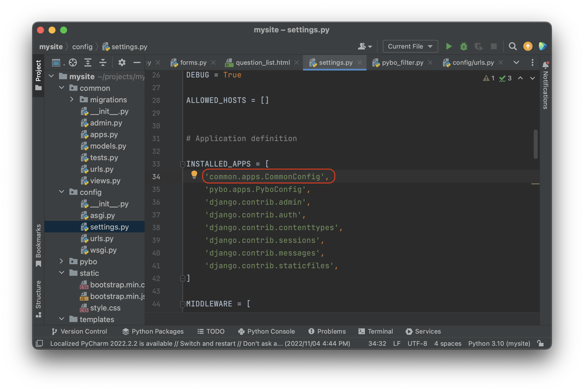Click the Debug bug icon
The image size is (584, 392).
click(463, 46)
